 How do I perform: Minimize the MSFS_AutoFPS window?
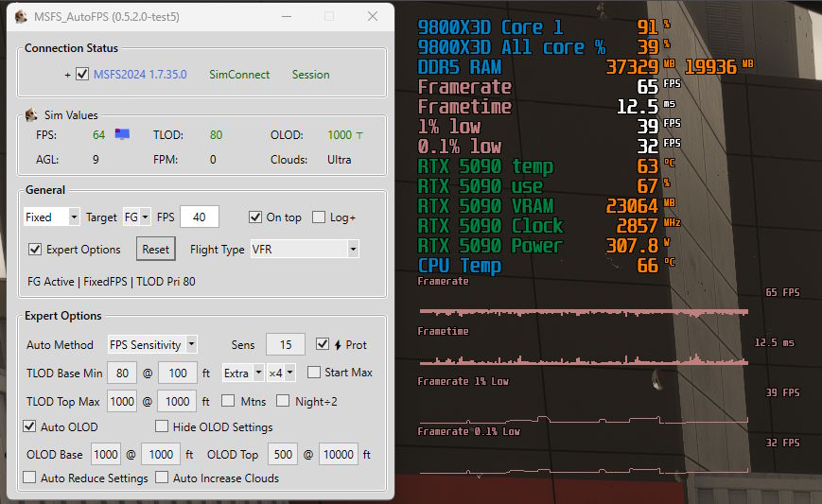coord(287,17)
